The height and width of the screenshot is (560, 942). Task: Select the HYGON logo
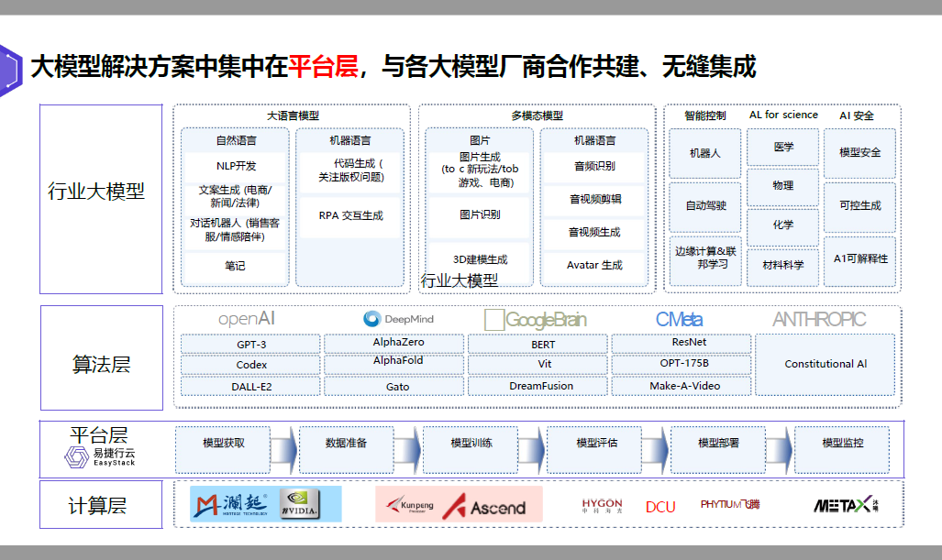[x=602, y=505]
